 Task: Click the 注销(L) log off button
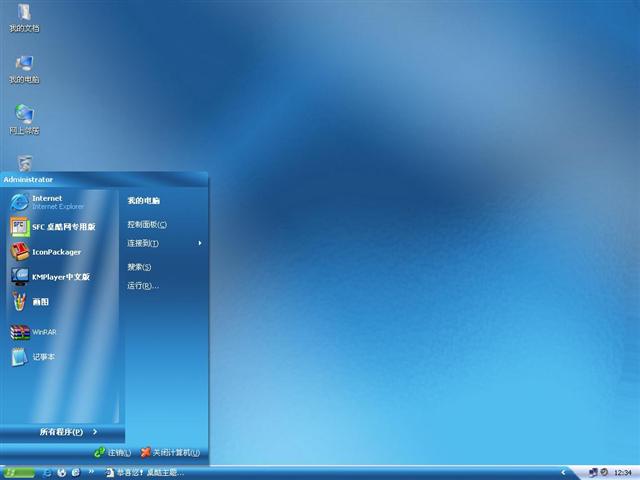click(113, 453)
